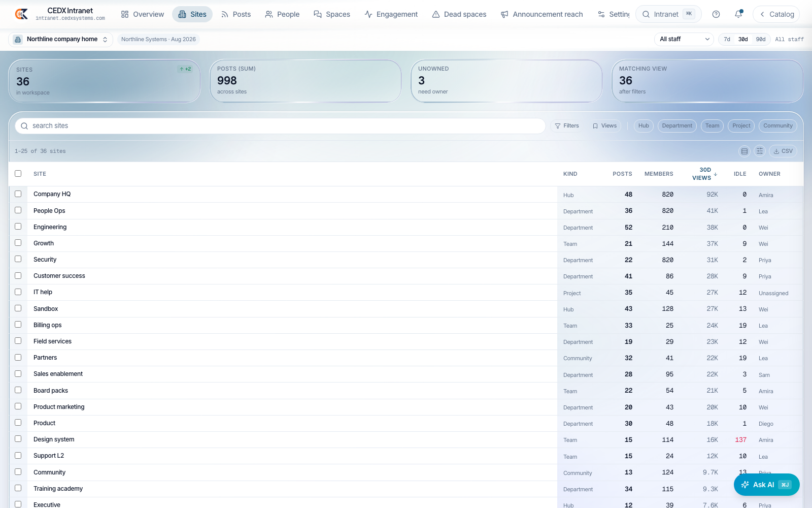Select the 30d time range
Screen dimensions: 812x508
coord(743,39)
